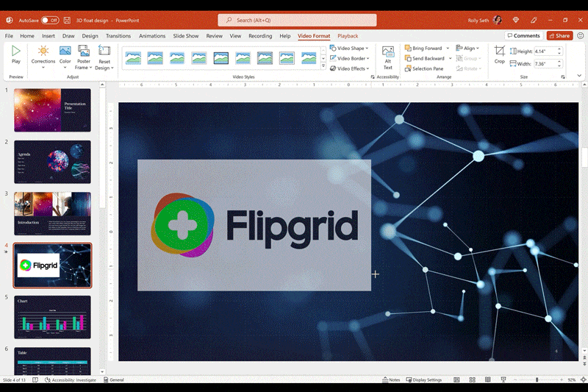The height and width of the screenshot is (392, 588).
Task: Open Format Video dialog launcher
Action: pos(373,77)
